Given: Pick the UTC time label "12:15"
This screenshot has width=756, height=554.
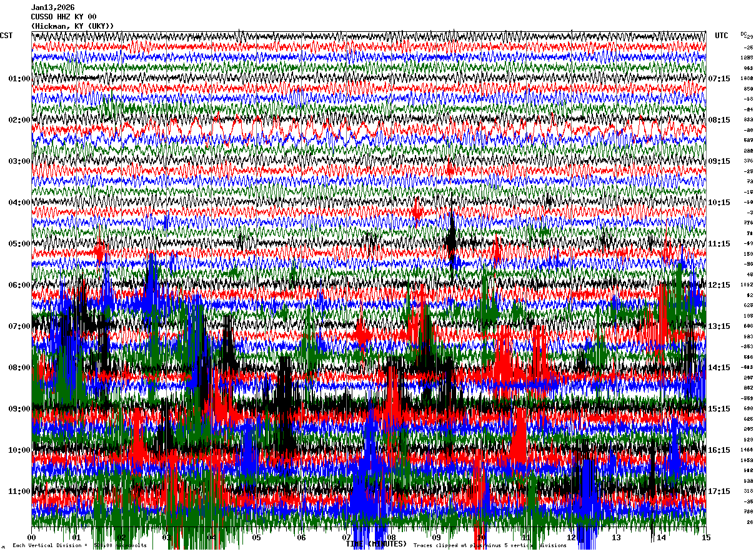Looking at the screenshot, I should [719, 285].
